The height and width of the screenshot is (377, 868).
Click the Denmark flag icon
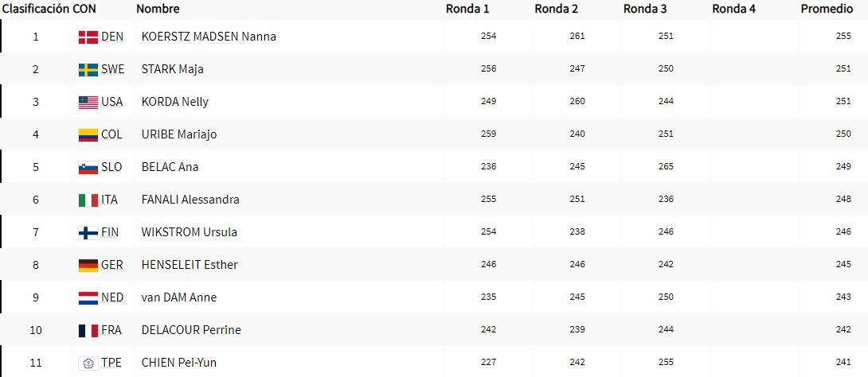88,37
